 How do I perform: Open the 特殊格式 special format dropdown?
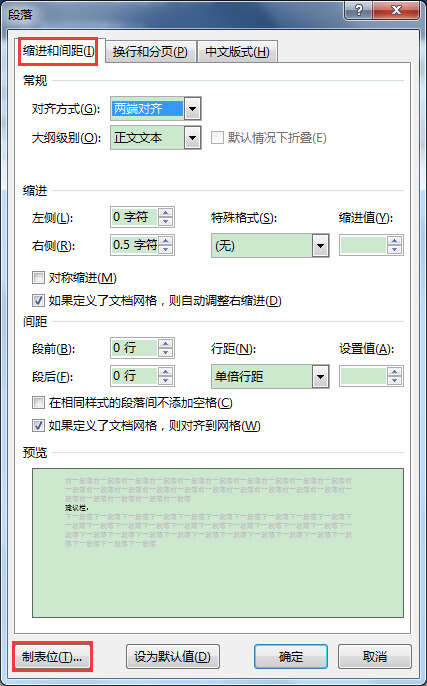click(320, 246)
